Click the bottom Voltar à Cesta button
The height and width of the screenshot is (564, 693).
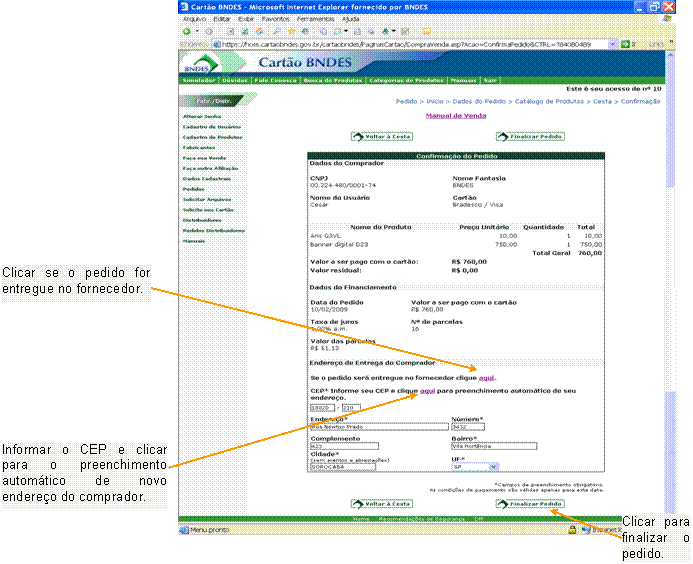(x=382, y=504)
